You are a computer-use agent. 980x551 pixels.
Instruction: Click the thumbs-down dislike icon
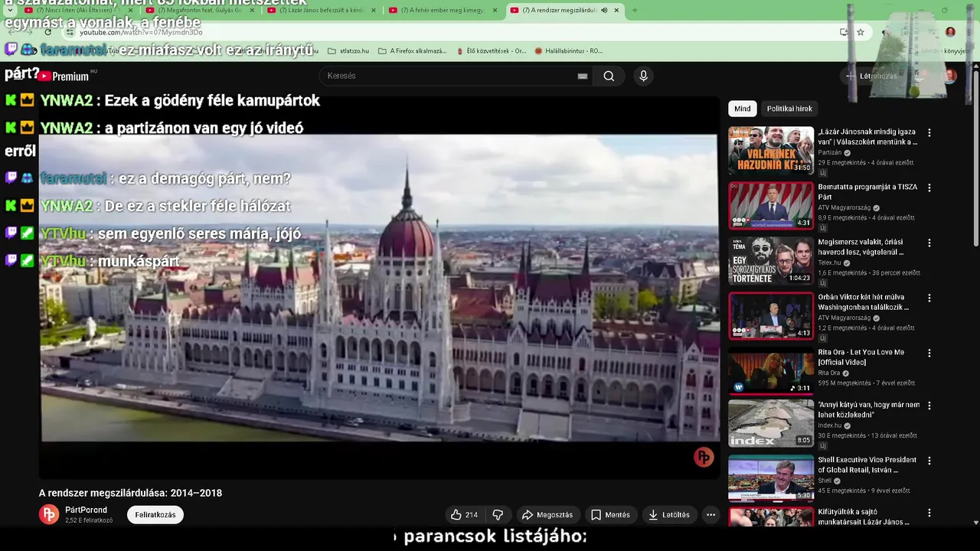pyautogui.click(x=498, y=515)
